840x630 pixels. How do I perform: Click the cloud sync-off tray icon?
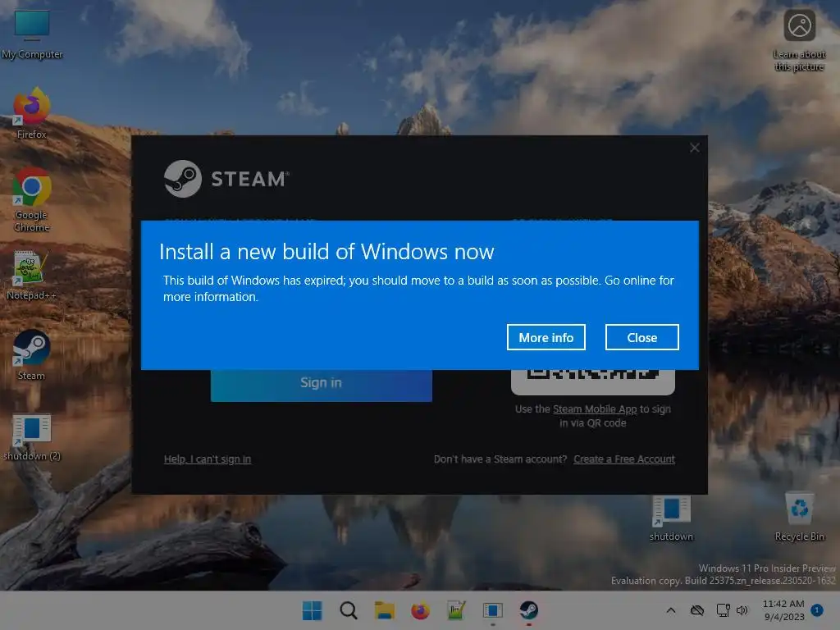click(697, 610)
